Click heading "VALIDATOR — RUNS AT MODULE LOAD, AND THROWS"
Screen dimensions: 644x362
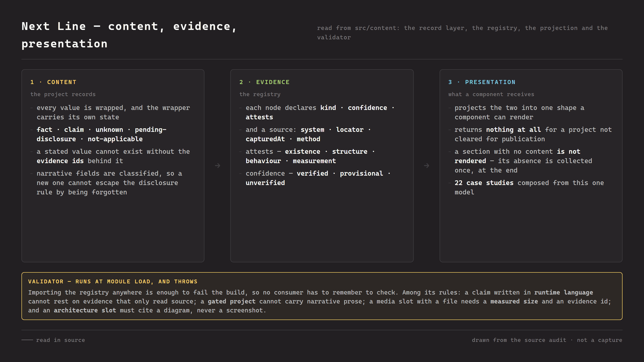tap(113, 281)
